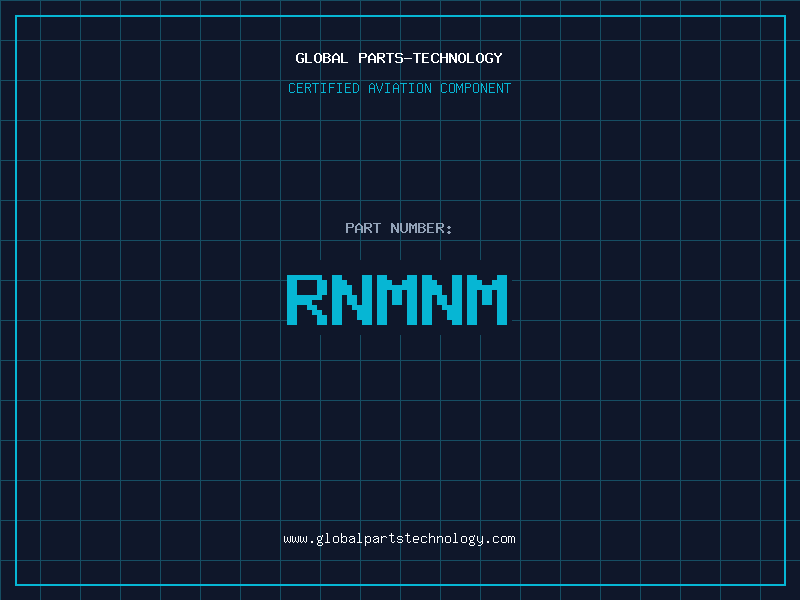Click the PART NUMBER: label
The image size is (800, 600).
(399, 228)
